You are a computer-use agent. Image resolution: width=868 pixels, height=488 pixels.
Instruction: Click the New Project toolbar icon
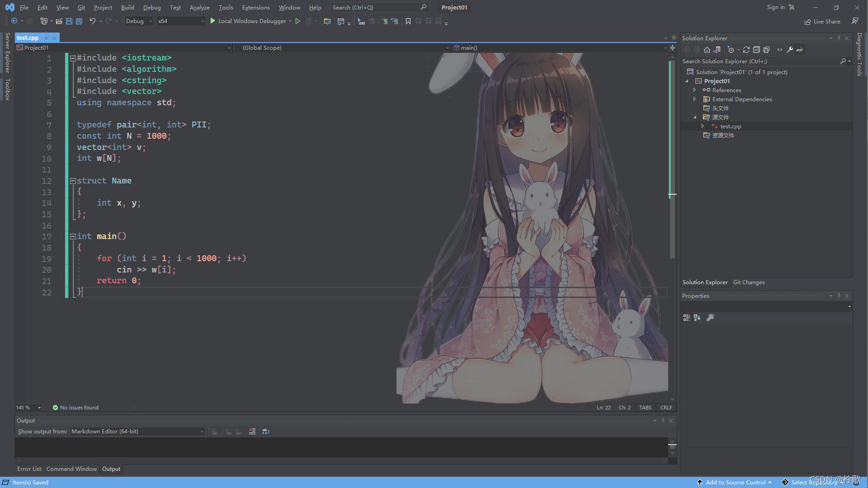click(x=44, y=21)
